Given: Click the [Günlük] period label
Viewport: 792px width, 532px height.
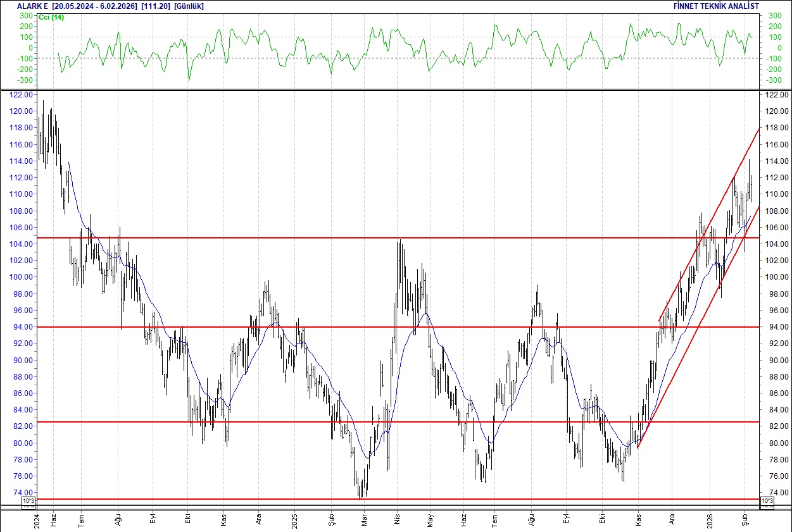Looking at the screenshot, I should coord(189,6).
